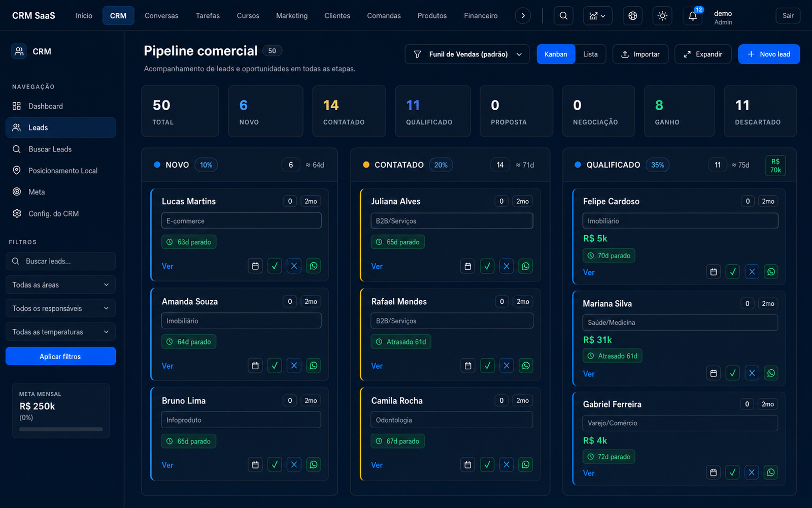812x508 pixels.
Task: Open Ver link on Mariana Silva card
Action: click(x=589, y=374)
